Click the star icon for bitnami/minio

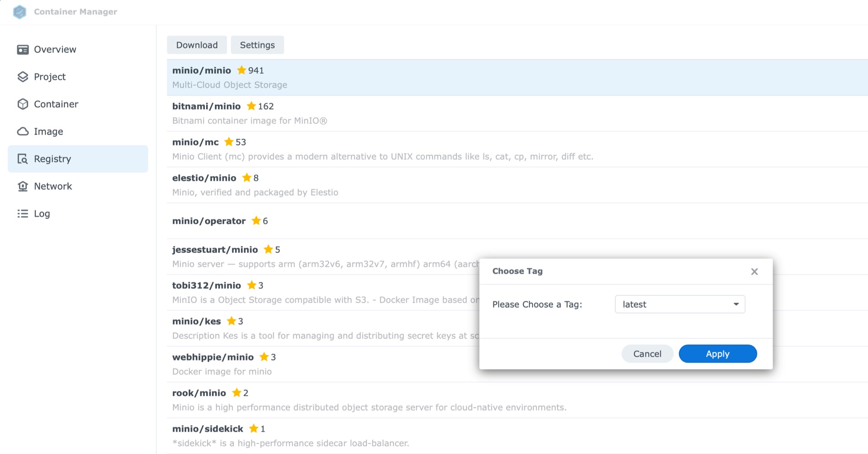[x=251, y=106]
